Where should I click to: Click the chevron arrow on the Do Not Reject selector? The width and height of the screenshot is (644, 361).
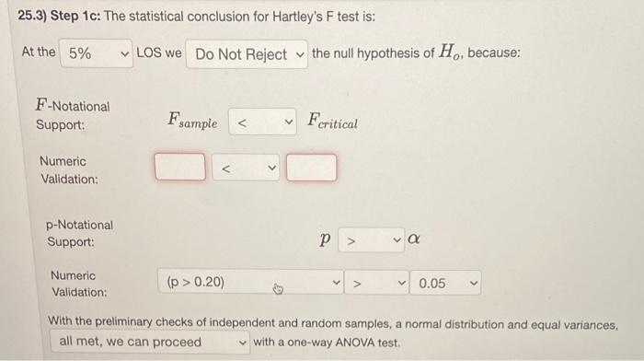[x=300, y=54]
